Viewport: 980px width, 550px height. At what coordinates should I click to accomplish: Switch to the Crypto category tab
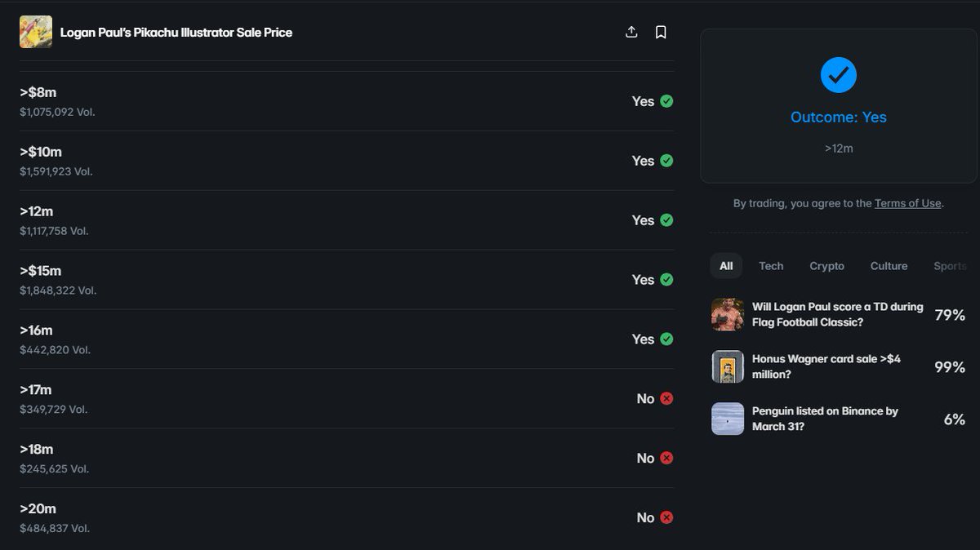(x=826, y=266)
